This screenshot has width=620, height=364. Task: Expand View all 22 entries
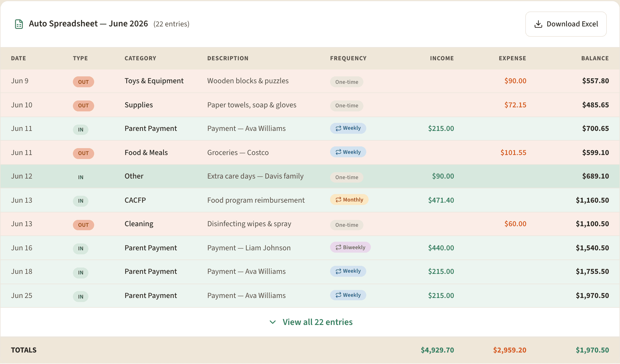coord(311,322)
